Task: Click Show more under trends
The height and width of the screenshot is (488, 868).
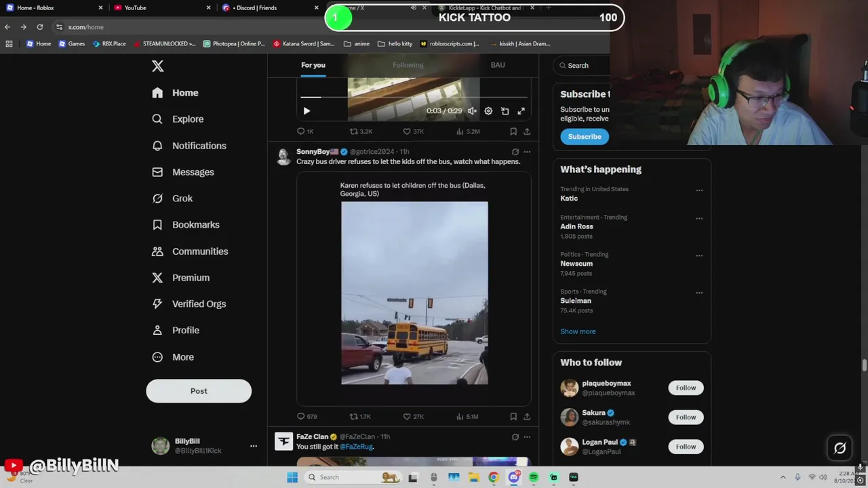Action: pos(578,331)
